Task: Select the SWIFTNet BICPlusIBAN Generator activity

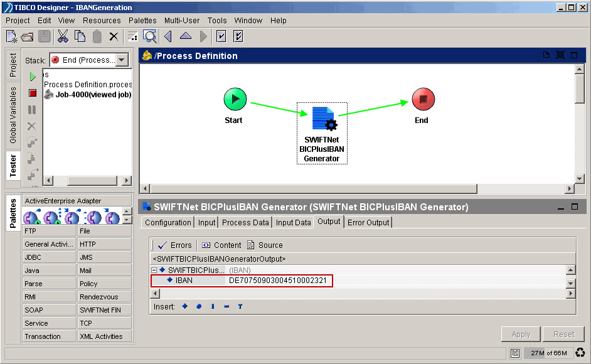Action: coord(322,133)
